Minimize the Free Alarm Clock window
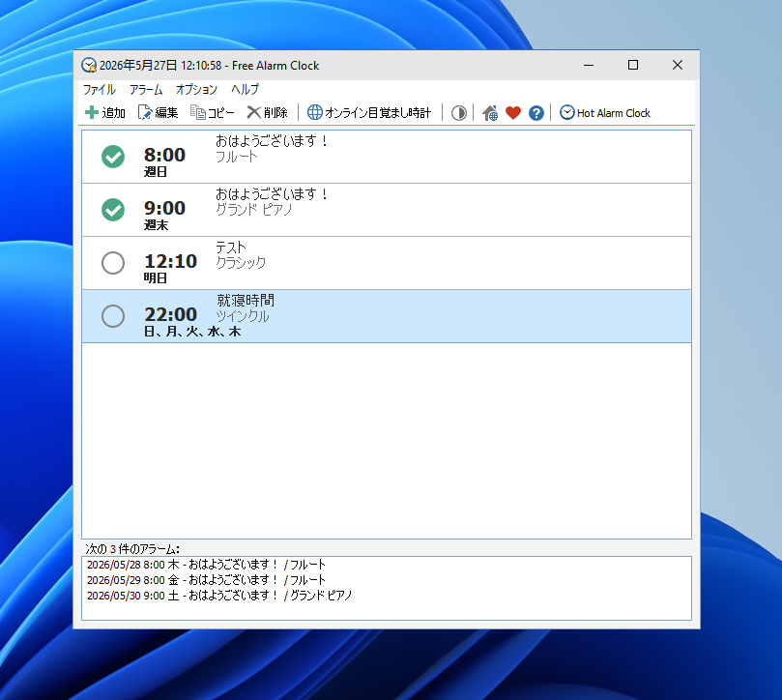This screenshot has width=782, height=700. (x=589, y=65)
